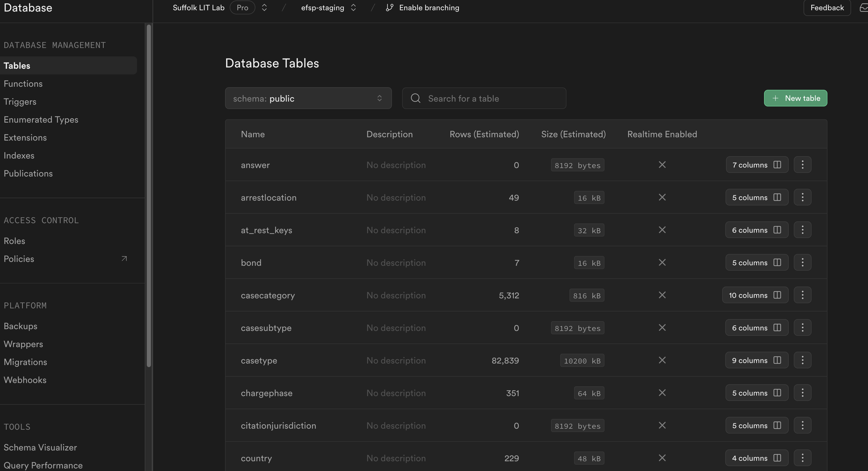The width and height of the screenshot is (868, 471).
Task: Click the realtime X mark in the bond row
Action: coord(662,262)
